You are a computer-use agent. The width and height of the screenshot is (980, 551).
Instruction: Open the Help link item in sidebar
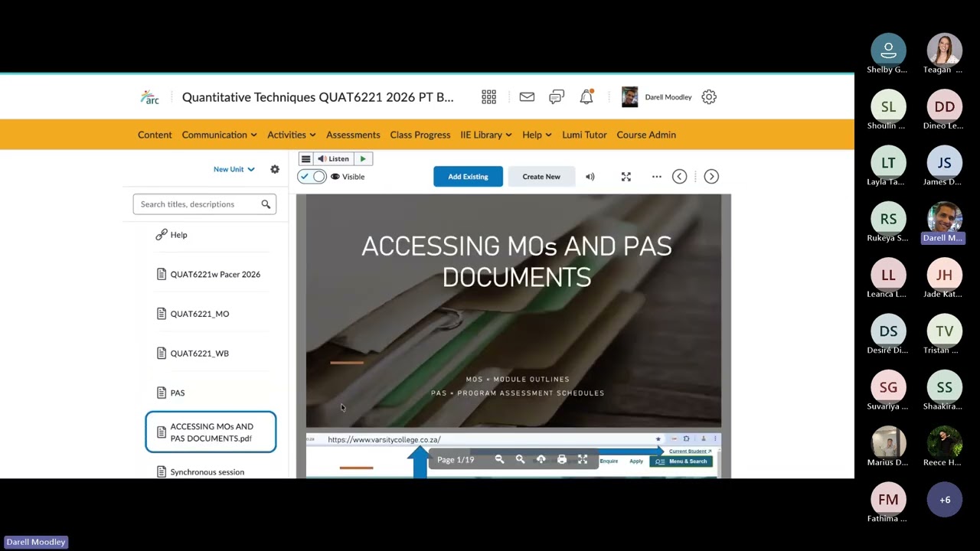pyautogui.click(x=178, y=235)
